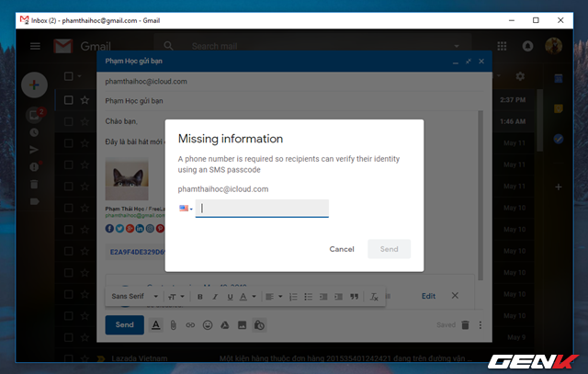Open the Google apps grid

(x=502, y=46)
